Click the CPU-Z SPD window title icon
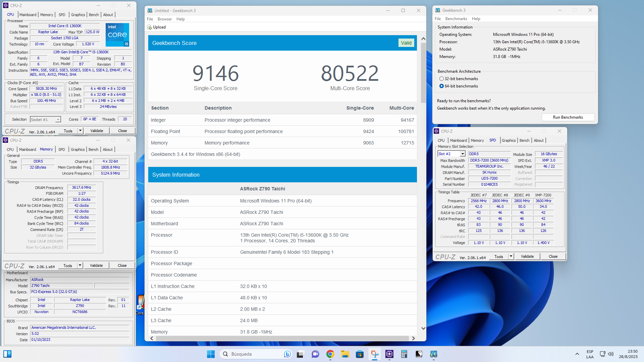This screenshot has width=644, height=362. coord(436,131)
